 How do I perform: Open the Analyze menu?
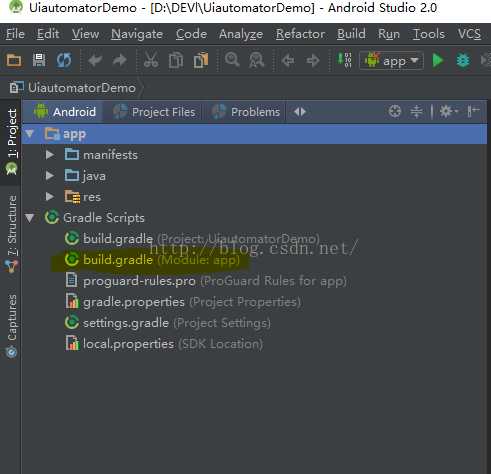point(241,34)
